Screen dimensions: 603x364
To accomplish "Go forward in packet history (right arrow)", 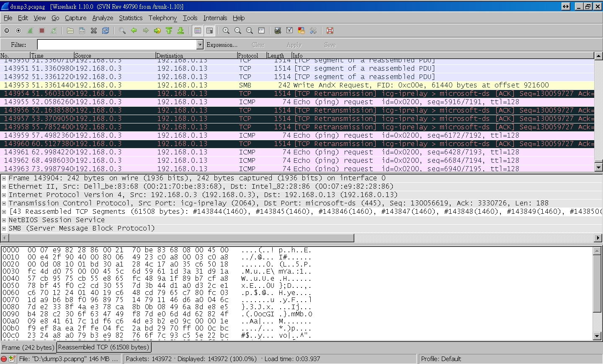I will pyautogui.click(x=146, y=31).
